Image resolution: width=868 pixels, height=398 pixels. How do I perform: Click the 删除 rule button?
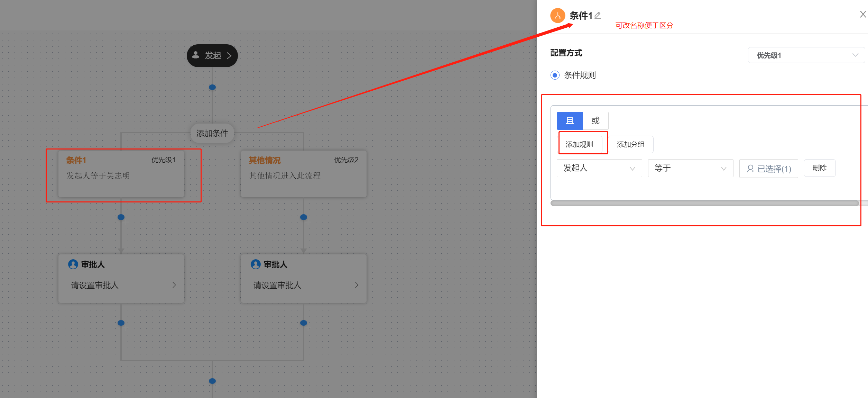coord(820,168)
